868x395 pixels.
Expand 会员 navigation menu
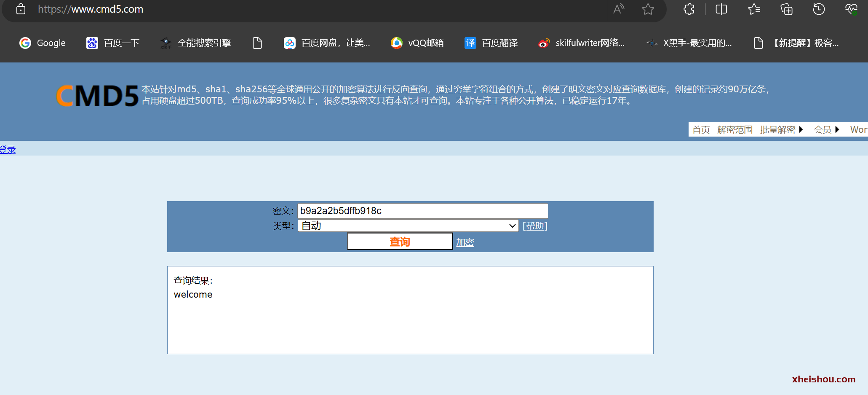[826, 130]
